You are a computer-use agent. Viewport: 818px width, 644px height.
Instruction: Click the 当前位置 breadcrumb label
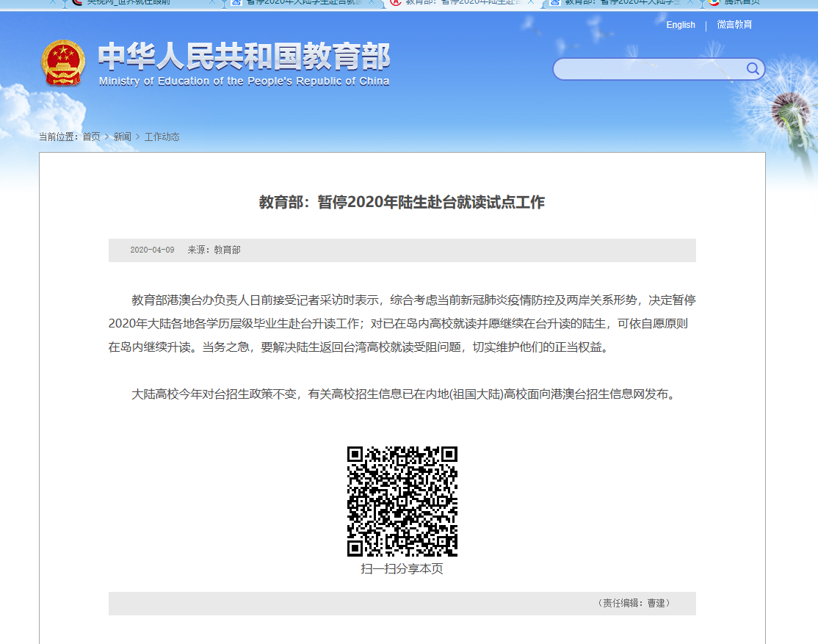[59, 137]
